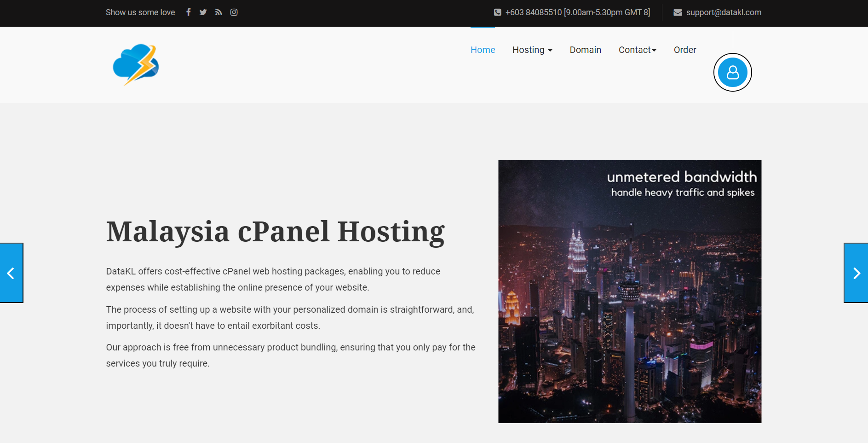Open the user account circle icon
The width and height of the screenshot is (868, 443).
click(732, 72)
